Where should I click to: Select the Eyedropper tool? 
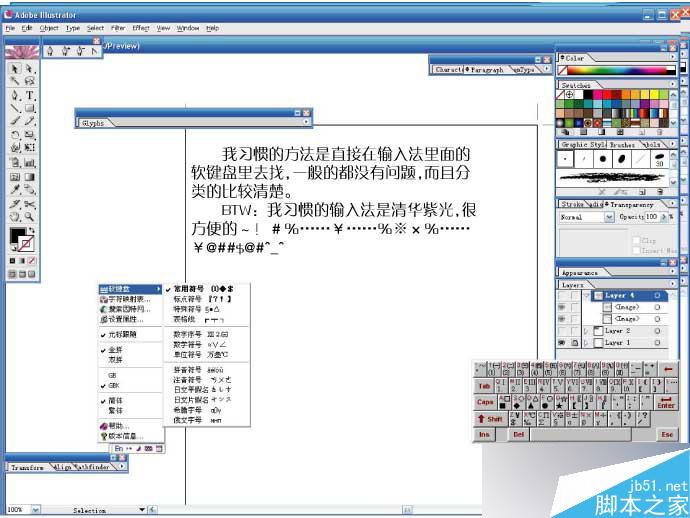coord(15,190)
